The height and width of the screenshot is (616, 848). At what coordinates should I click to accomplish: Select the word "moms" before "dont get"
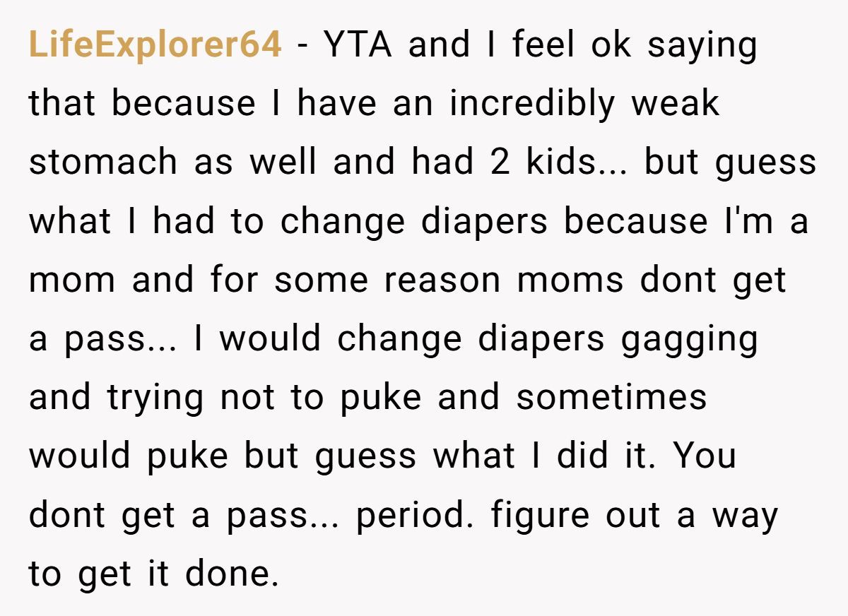click(x=570, y=280)
